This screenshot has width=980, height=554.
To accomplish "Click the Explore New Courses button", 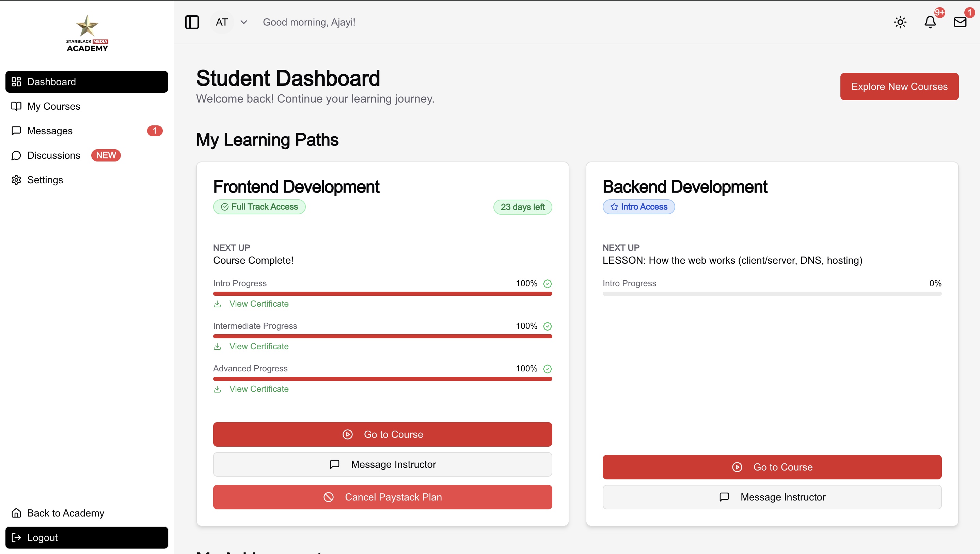I will point(899,87).
